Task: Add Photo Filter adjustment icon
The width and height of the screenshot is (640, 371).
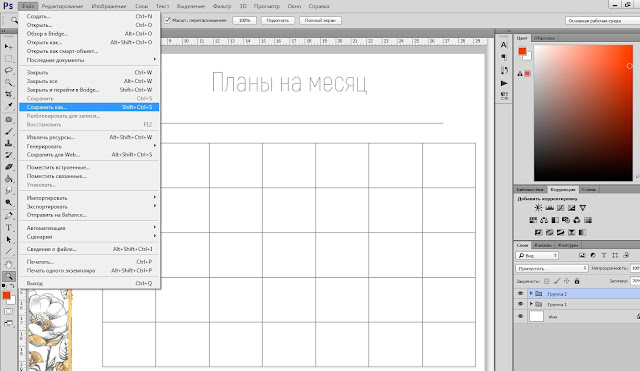Action: [566, 220]
